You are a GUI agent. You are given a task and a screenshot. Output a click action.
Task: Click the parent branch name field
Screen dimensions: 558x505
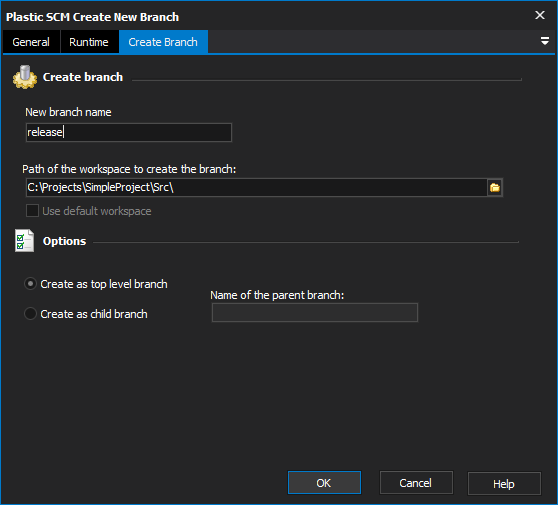[x=315, y=312]
